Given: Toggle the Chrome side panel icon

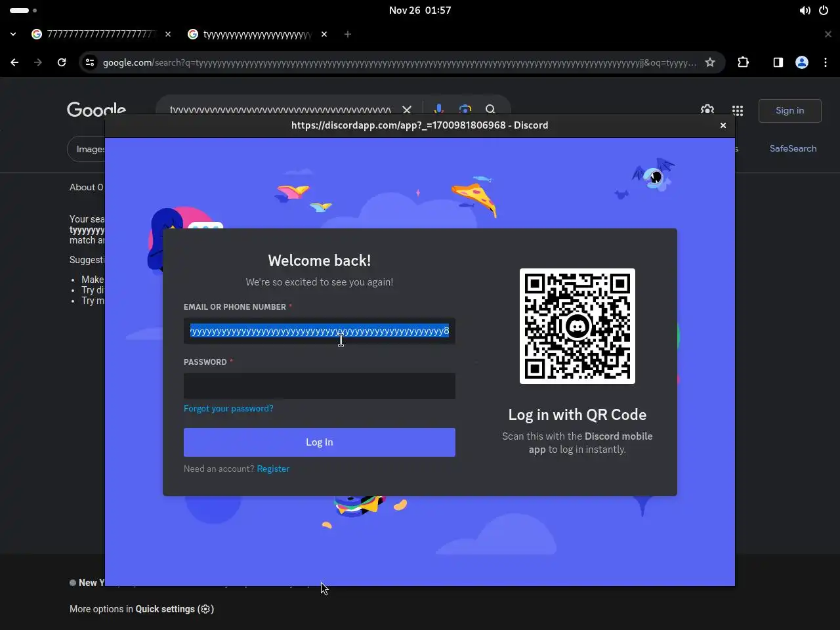Looking at the screenshot, I should [778, 62].
